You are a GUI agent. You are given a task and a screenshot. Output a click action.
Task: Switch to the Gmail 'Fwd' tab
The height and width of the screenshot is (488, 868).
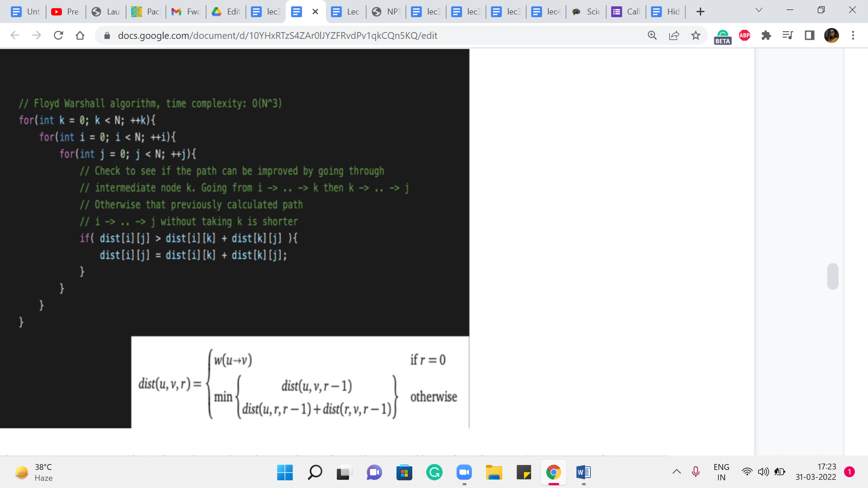tap(186, 12)
